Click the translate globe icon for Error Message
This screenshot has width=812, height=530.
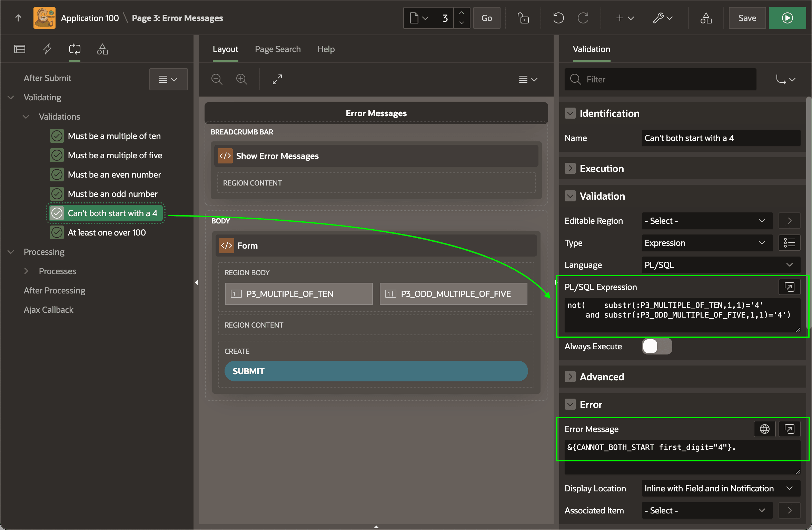point(764,429)
